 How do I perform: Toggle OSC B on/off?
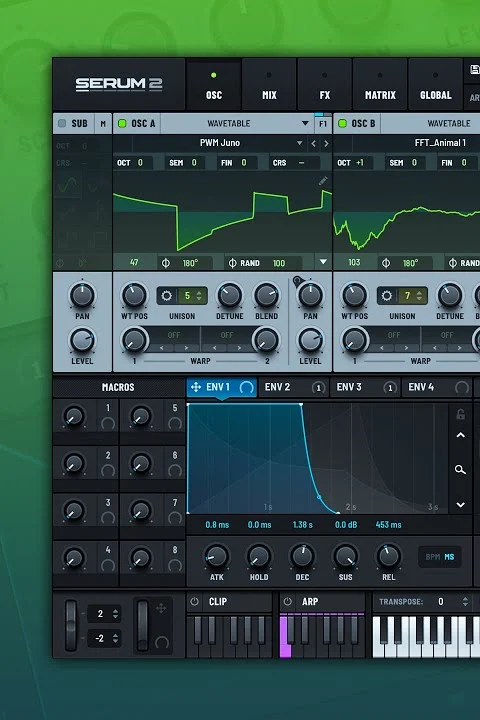[342, 123]
